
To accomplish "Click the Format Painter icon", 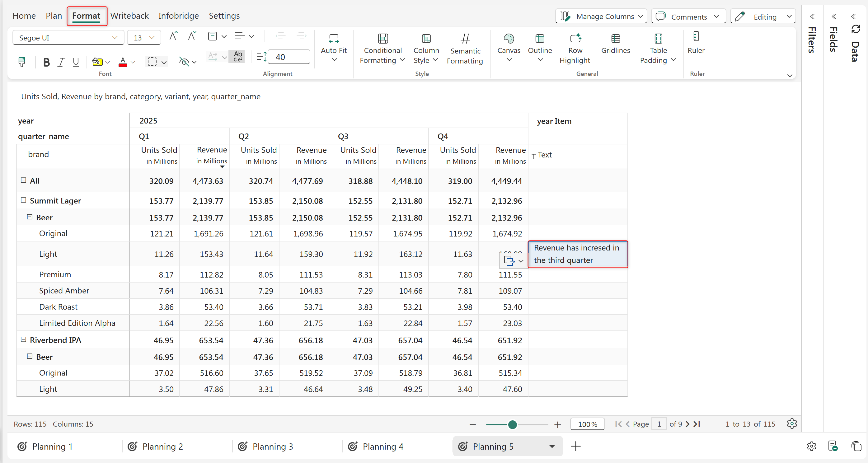I will (x=22, y=62).
